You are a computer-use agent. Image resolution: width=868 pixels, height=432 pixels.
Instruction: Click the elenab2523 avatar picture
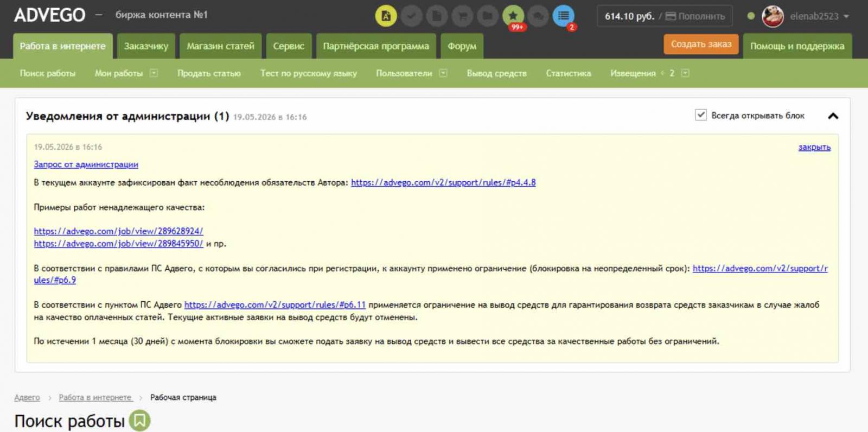pyautogui.click(x=773, y=16)
